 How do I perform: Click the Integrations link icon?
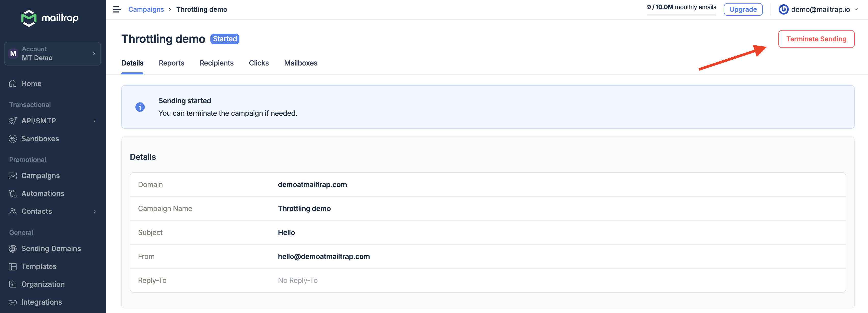pos(13,302)
